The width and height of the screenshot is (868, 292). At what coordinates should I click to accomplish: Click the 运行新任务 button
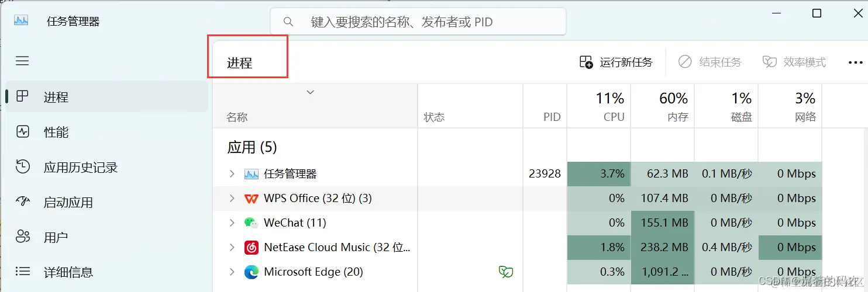tap(616, 62)
